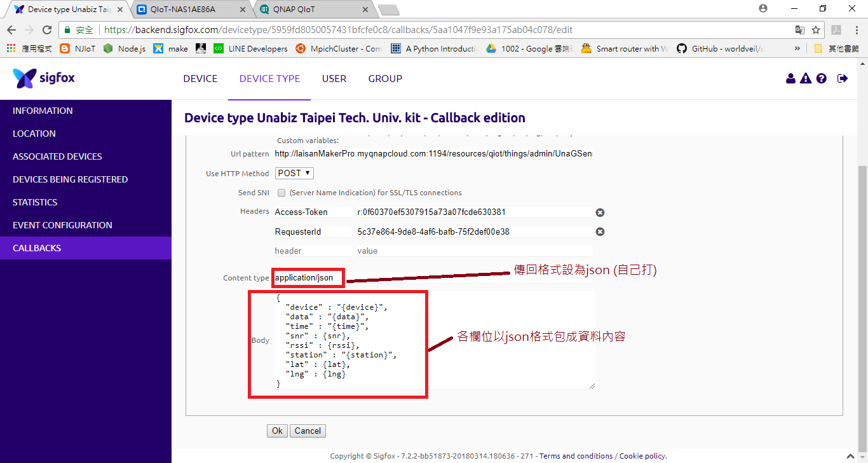868x463 pixels.
Task: Show more bookmarks with the chevron
Action: (797, 48)
